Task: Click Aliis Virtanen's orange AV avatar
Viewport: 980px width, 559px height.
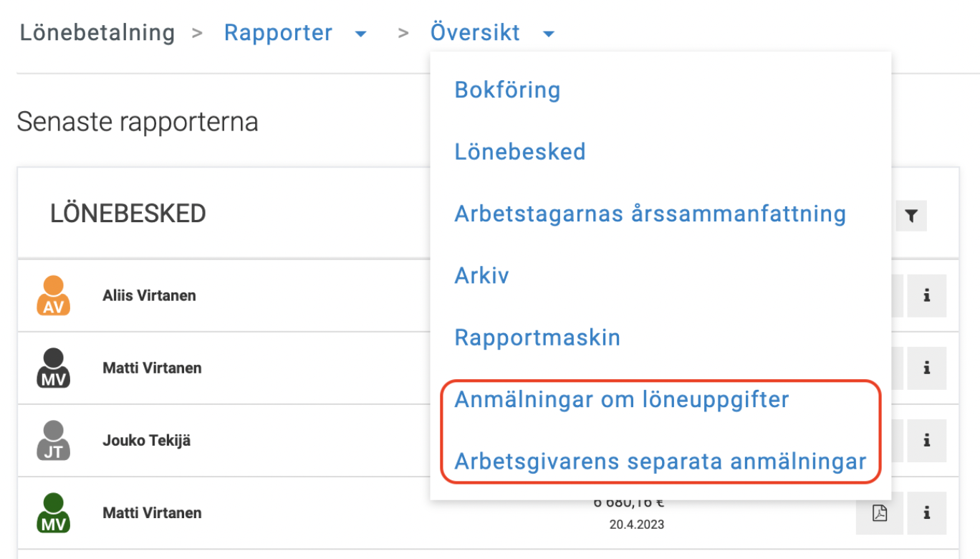Action: coord(53,295)
